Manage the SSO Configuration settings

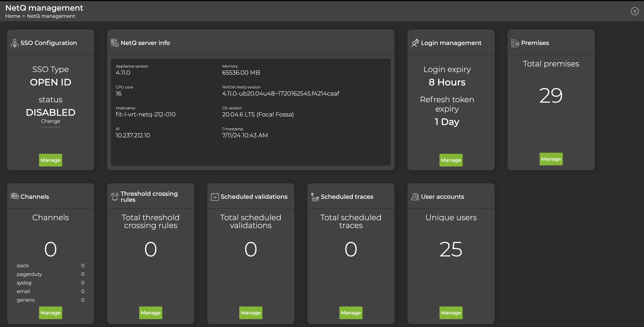pos(50,160)
